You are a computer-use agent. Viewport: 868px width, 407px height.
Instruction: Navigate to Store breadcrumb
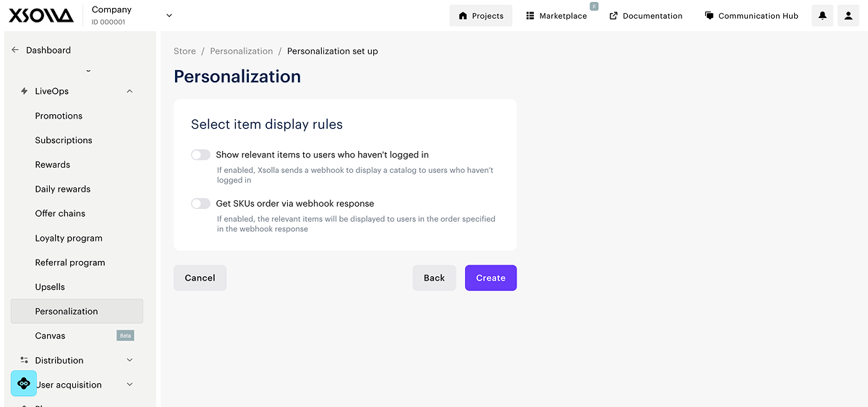[184, 51]
